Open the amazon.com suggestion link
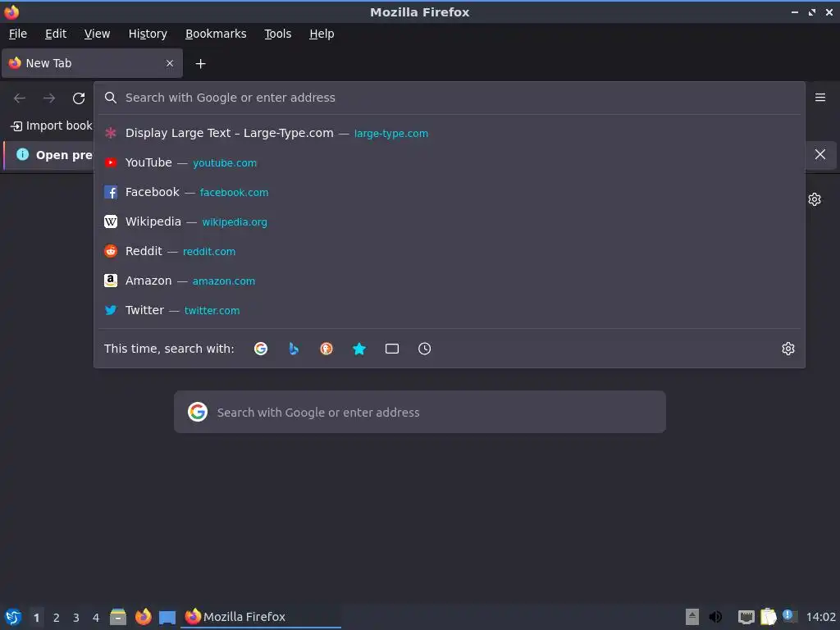The image size is (840, 630). [x=223, y=281]
